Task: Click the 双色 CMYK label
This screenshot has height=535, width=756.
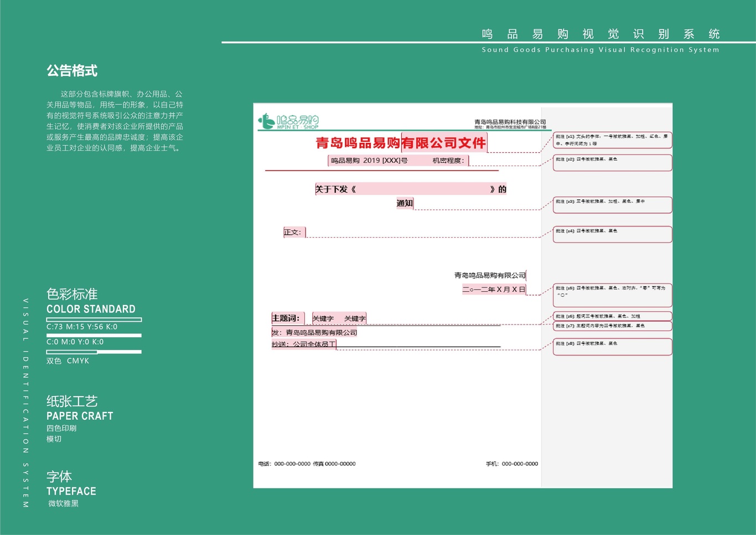Action: 68,361
